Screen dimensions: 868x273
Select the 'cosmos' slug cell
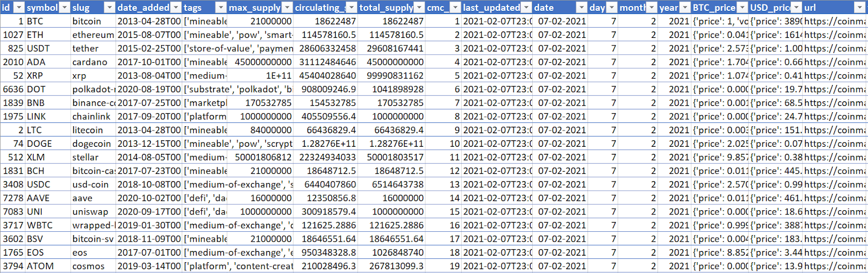(x=93, y=266)
